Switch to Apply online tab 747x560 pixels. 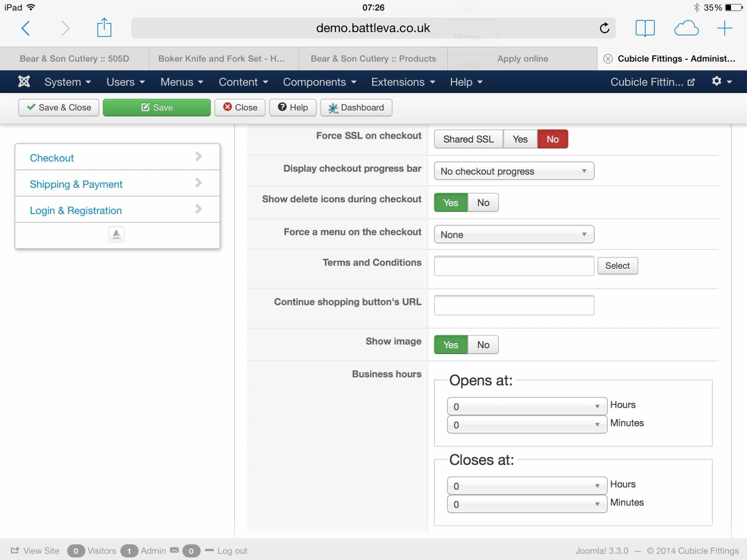522,59
